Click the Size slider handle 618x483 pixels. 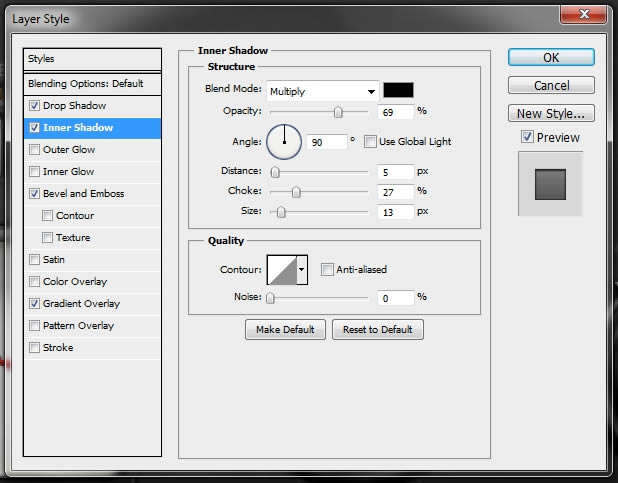pos(281,213)
